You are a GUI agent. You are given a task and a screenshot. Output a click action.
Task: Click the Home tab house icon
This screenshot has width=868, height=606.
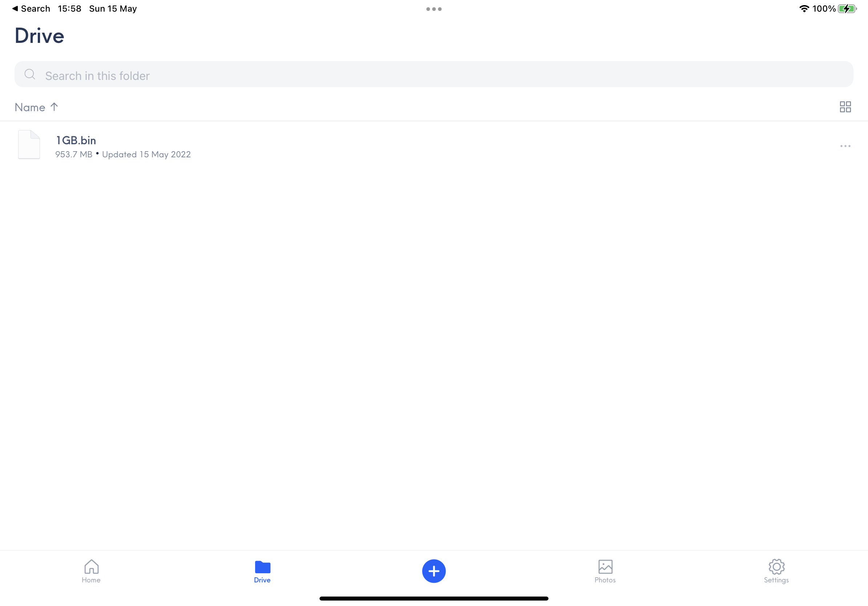point(91,566)
